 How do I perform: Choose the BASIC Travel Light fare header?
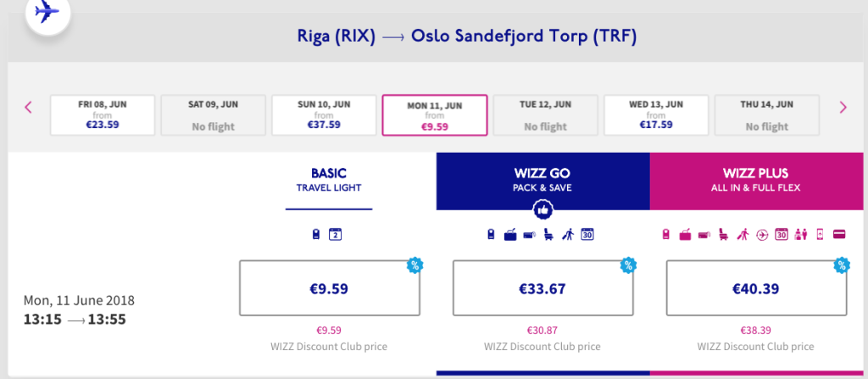point(329,180)
